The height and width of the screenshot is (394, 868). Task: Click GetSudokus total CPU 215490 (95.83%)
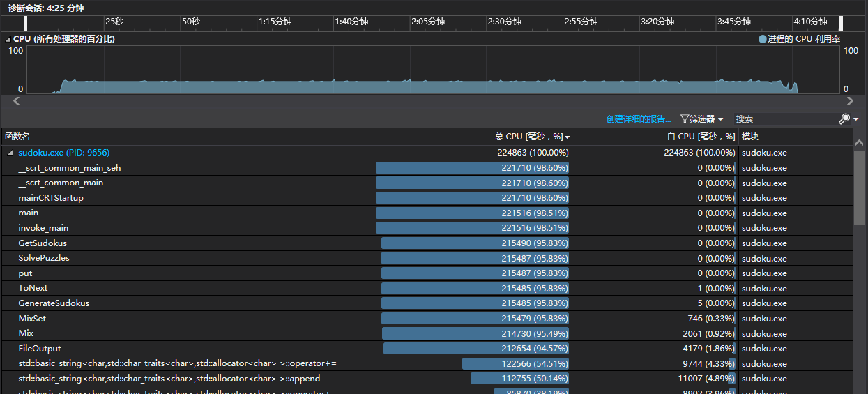[535, 243]
